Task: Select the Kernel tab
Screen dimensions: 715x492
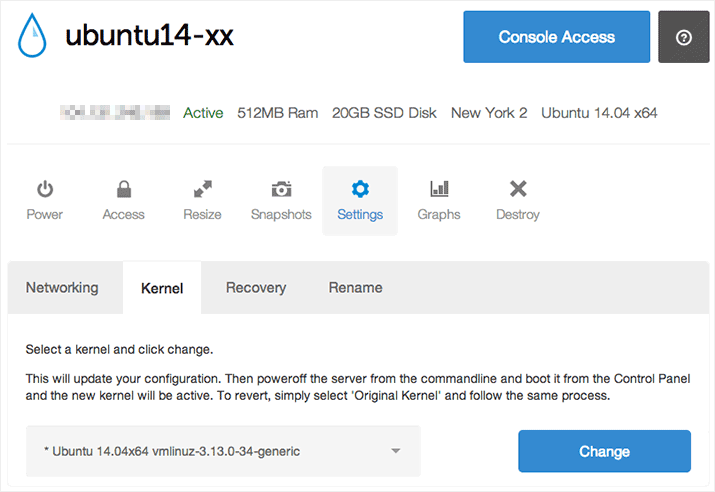Action: tap(162, 288)
